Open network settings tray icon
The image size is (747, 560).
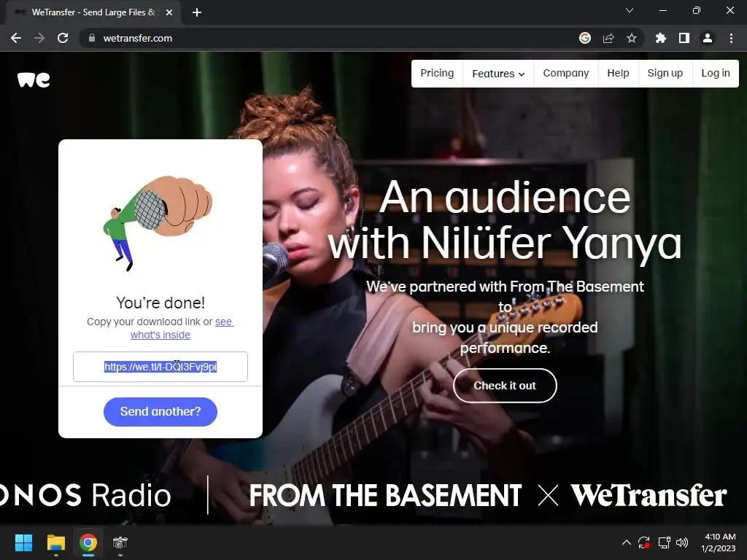(x=664, y=542)
